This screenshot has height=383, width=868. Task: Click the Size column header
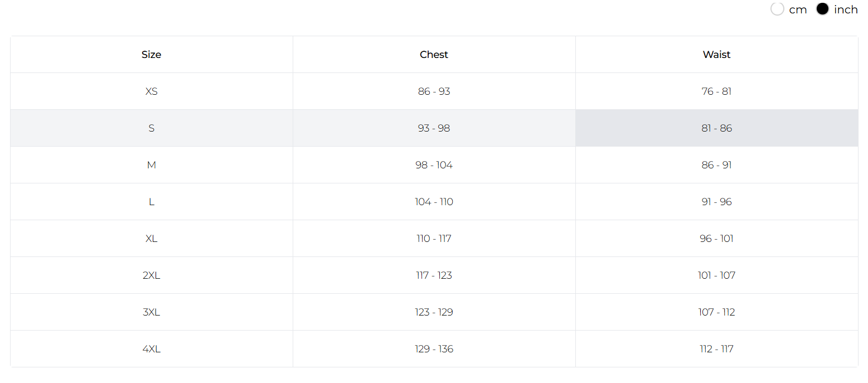click(x=152, y=55)
